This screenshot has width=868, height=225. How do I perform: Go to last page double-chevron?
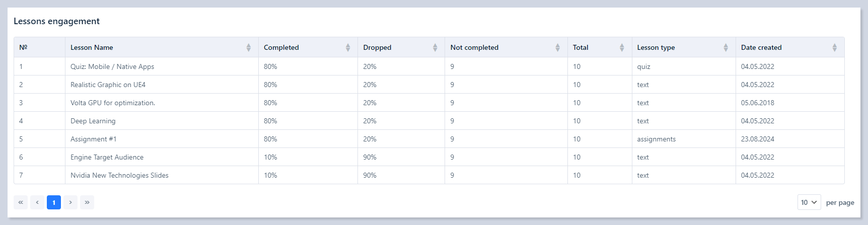pyautogui.click(x=87, y=202)
